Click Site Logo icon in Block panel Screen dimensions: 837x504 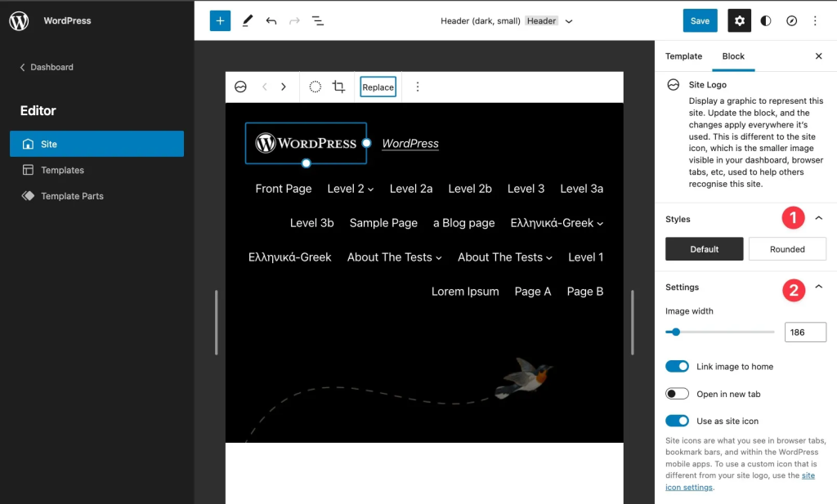(x=674, y=85)
